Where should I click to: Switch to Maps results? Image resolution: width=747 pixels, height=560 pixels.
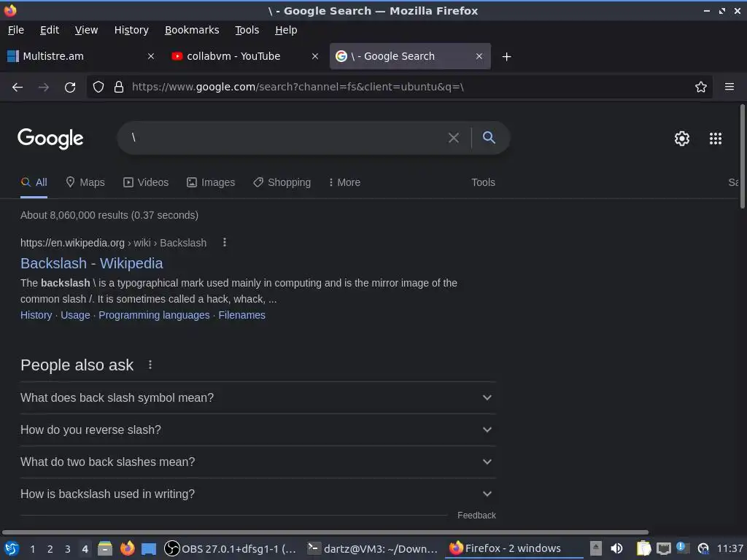click(85, 182)
